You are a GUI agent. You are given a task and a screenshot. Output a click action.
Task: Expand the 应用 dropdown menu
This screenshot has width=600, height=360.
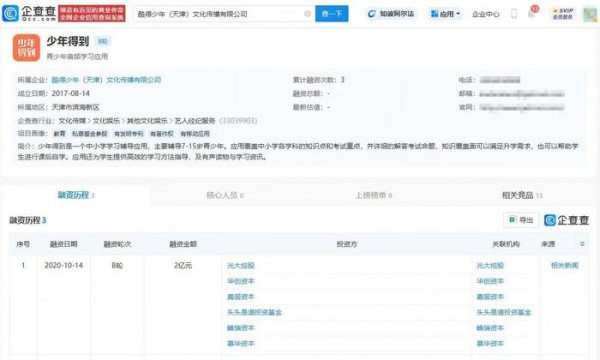click(x=445, y=14)
